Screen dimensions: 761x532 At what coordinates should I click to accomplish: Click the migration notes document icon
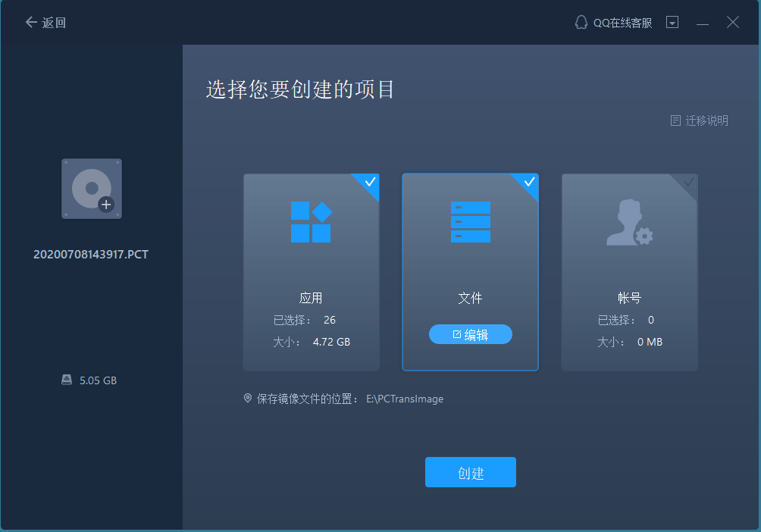(675, 120)
